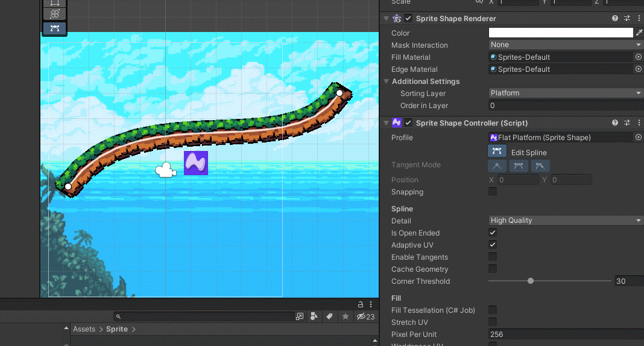Select the right spline control point
This screenshot has width=644, height=346.
coord(339,93)
